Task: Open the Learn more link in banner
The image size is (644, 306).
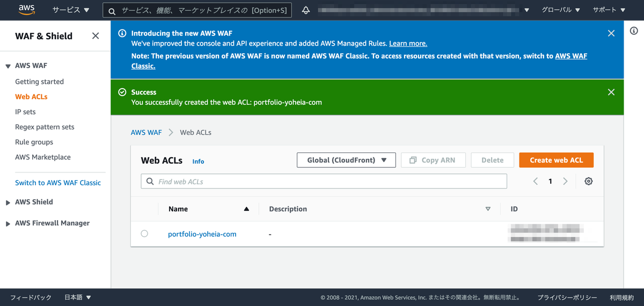Action: point(408,43)
